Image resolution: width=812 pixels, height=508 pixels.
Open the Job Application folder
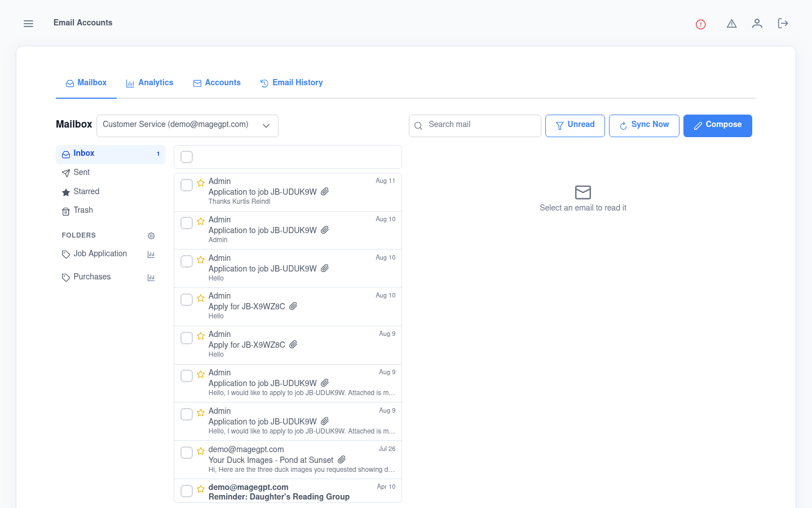point(100,254)
